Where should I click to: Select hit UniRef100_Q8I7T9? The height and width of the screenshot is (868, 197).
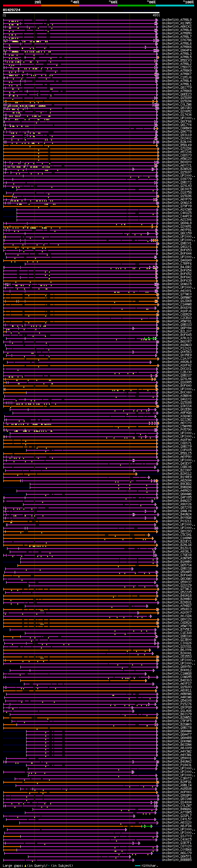177,88
